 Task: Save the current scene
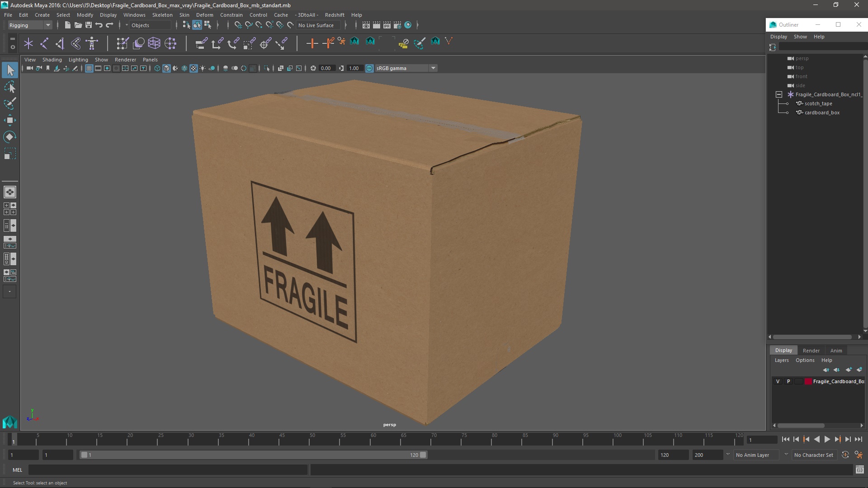point(89,25)
